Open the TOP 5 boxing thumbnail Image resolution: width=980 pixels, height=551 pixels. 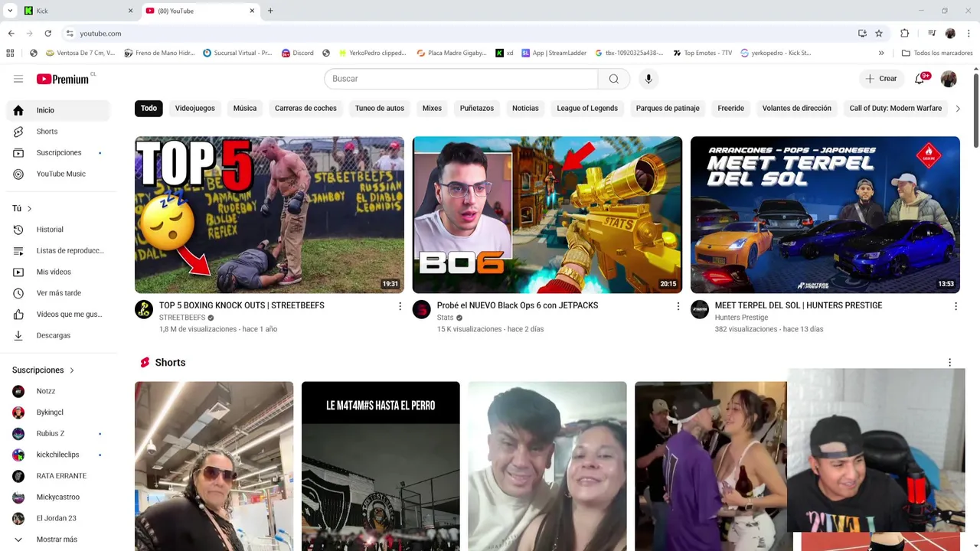[x=269, y=215]
